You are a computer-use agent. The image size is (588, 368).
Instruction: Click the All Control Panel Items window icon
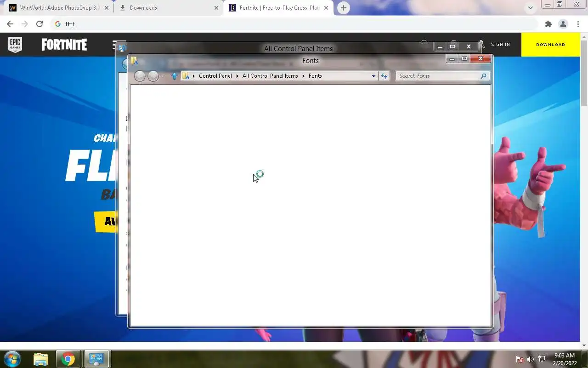point(122,48)
